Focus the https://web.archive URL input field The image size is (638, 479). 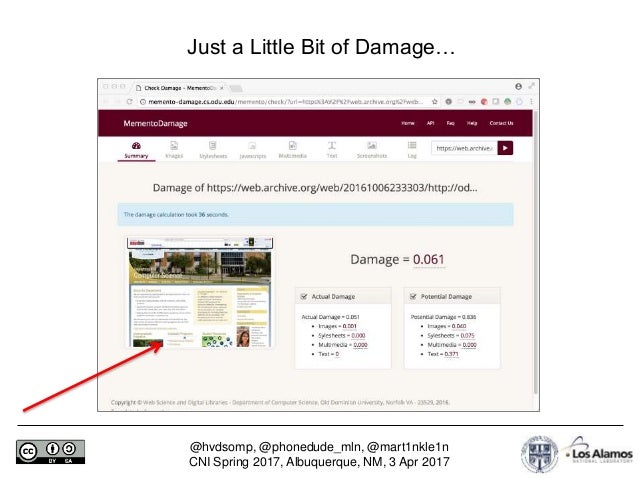tap(464, 148)
